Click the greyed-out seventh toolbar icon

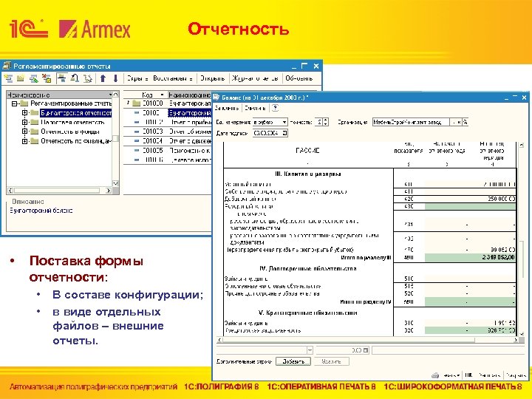[x=87, y=78]
